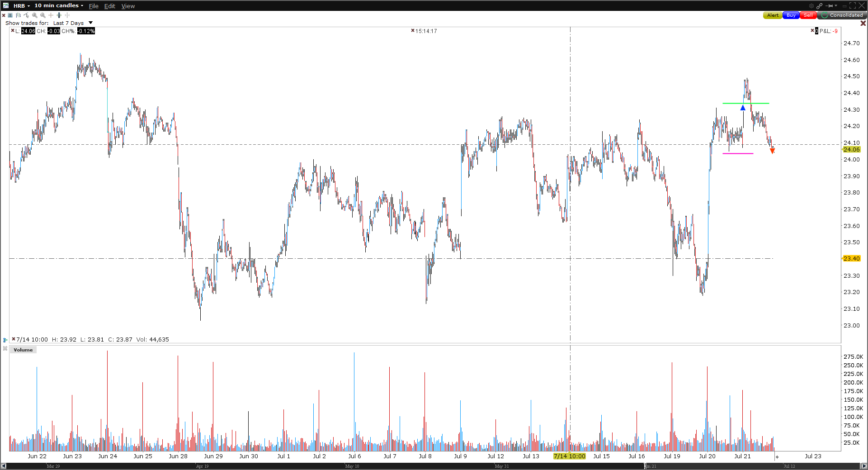Click the window minimize bar icon
Viewport: 868px width, 470px height.
coord(844,6)
